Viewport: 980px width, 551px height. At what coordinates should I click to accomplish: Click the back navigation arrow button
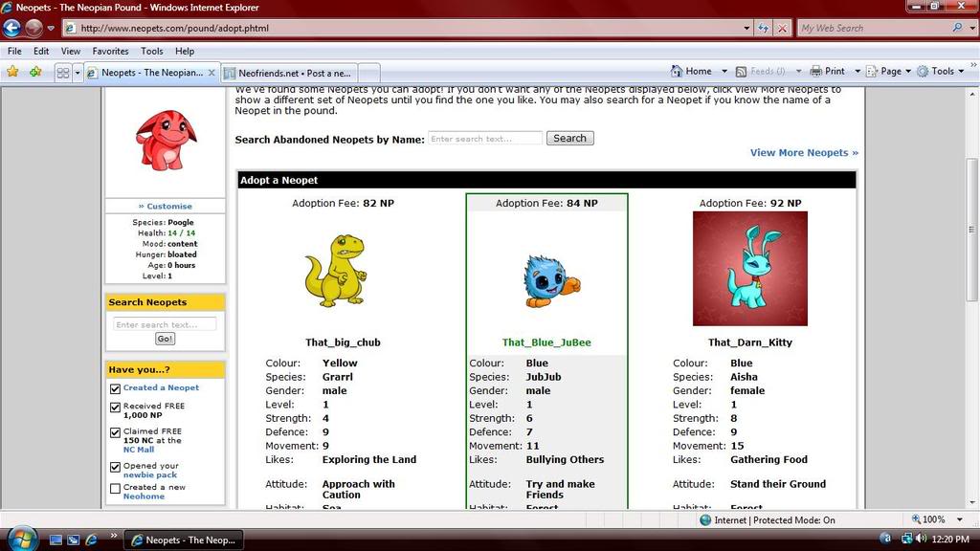[12, 28]
